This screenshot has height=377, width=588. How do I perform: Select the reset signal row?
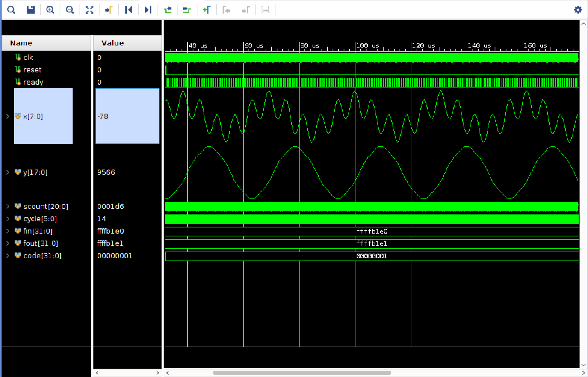tap(33, 70)
